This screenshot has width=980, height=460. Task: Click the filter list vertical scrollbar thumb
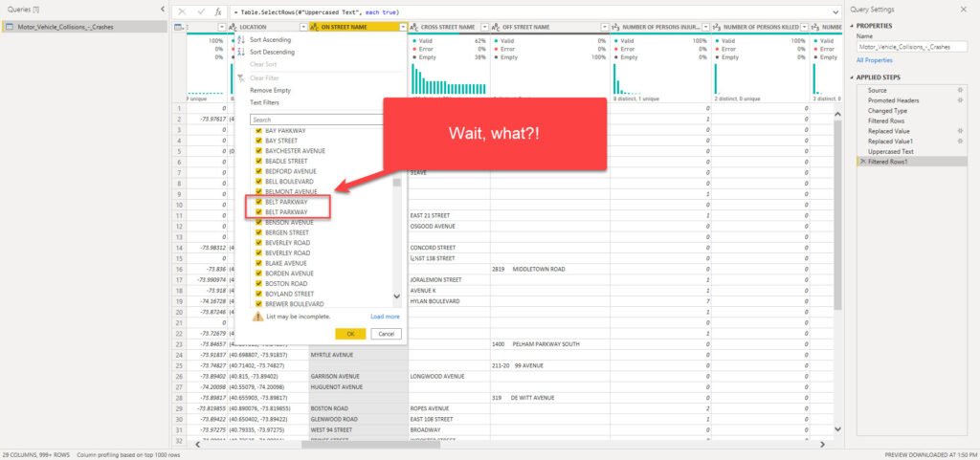pos(396,183)
